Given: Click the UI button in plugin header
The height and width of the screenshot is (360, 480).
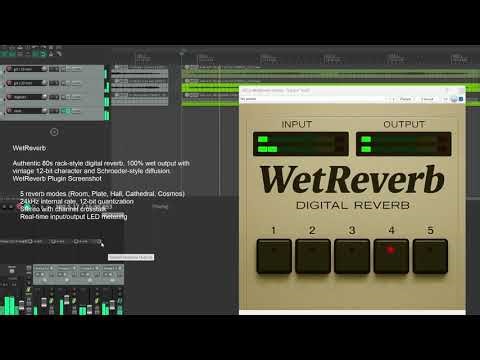Looking at the screenshot, I should pyautogui.click(x=446, y=99).
